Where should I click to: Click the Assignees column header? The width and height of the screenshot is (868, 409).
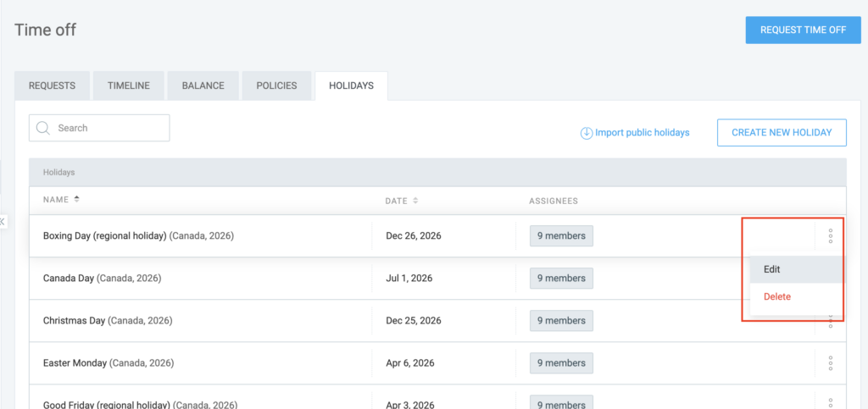554,202
